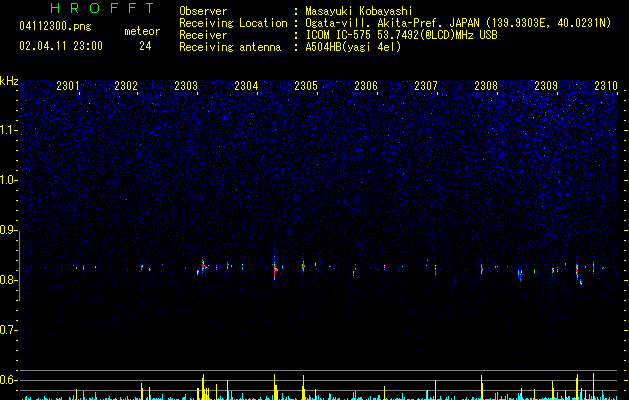The height and width of the screenshot is (400, 629).
Task: Click the 'meteor' label
Action: click(x=142, y=31)
